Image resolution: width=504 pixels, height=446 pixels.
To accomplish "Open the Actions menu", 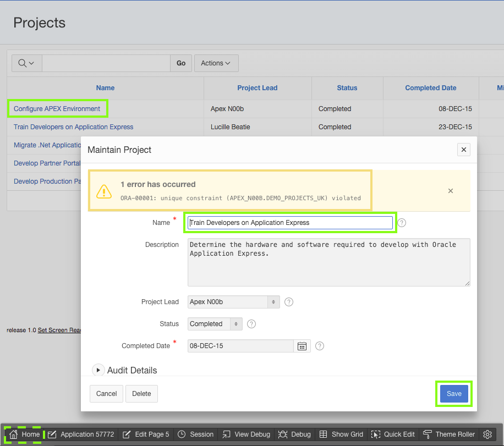I will coord(216,63).
